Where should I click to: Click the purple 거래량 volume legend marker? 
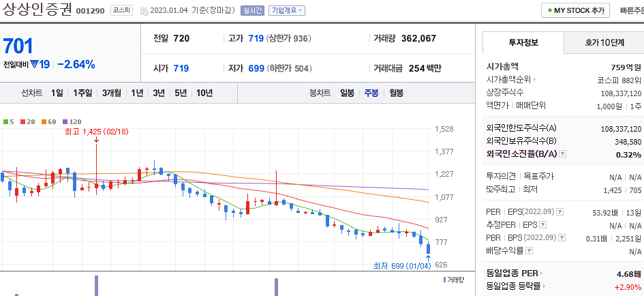point(444,280)
